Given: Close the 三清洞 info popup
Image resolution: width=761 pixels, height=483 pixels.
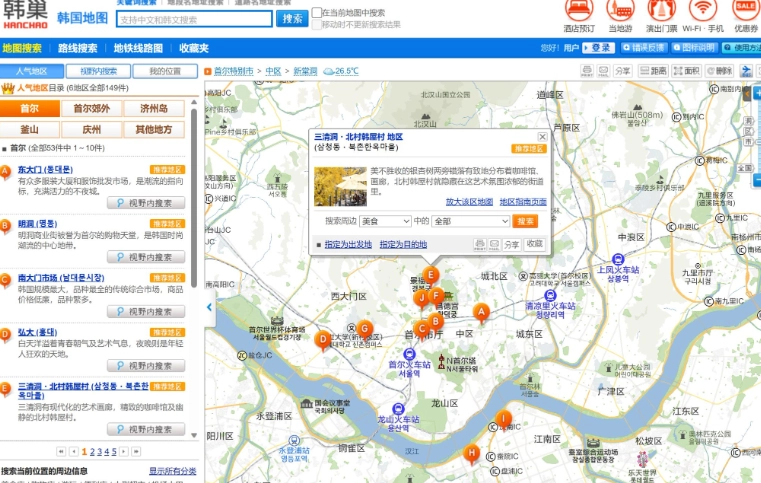Looking at the screenshot, I should pyautogui.click(x=542, y=137).
